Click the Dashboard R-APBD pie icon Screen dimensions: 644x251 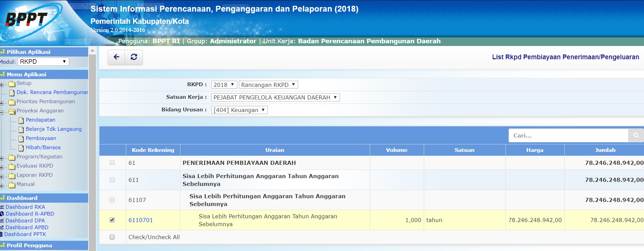point(2,214)
